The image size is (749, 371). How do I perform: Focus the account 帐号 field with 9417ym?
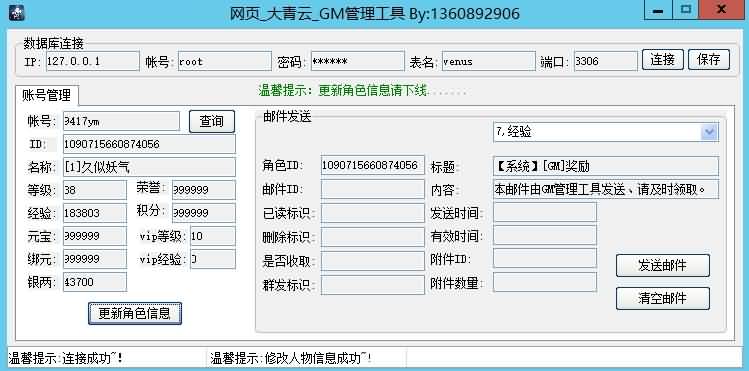point(121,121)
